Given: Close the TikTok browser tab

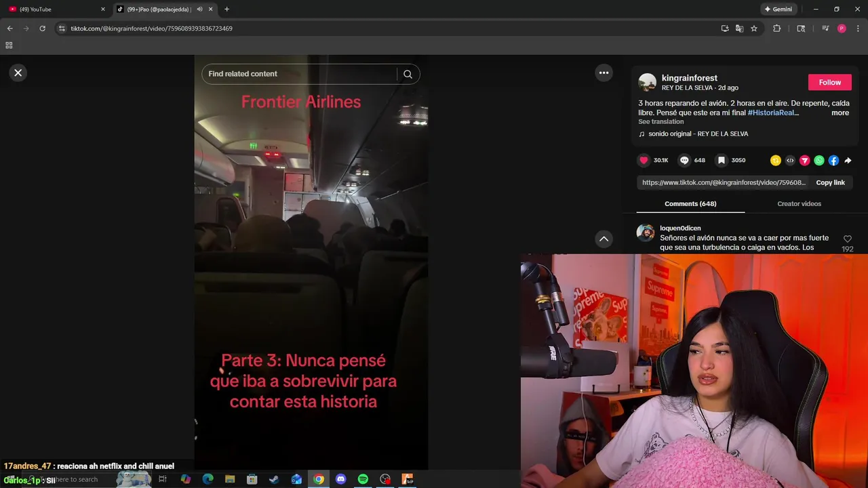Looking at the screenshot, I should coord(210,9).
